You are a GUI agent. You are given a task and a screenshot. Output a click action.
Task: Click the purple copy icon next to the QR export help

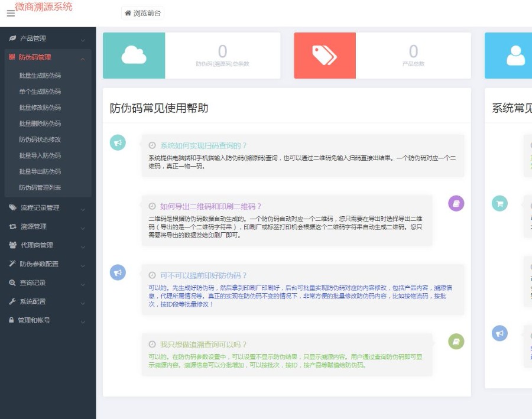456,203
